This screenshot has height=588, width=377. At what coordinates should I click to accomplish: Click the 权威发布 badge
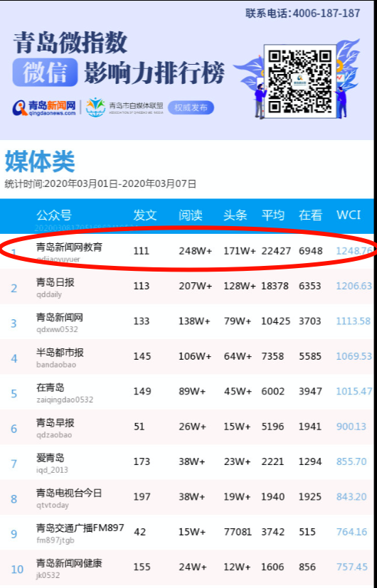[191, 107]
